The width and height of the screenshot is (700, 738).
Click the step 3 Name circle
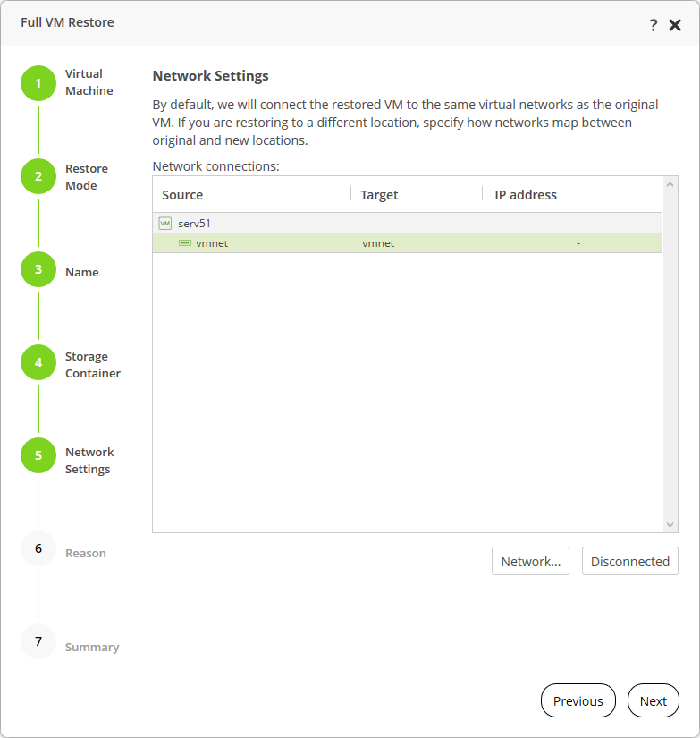pos(38,269)
